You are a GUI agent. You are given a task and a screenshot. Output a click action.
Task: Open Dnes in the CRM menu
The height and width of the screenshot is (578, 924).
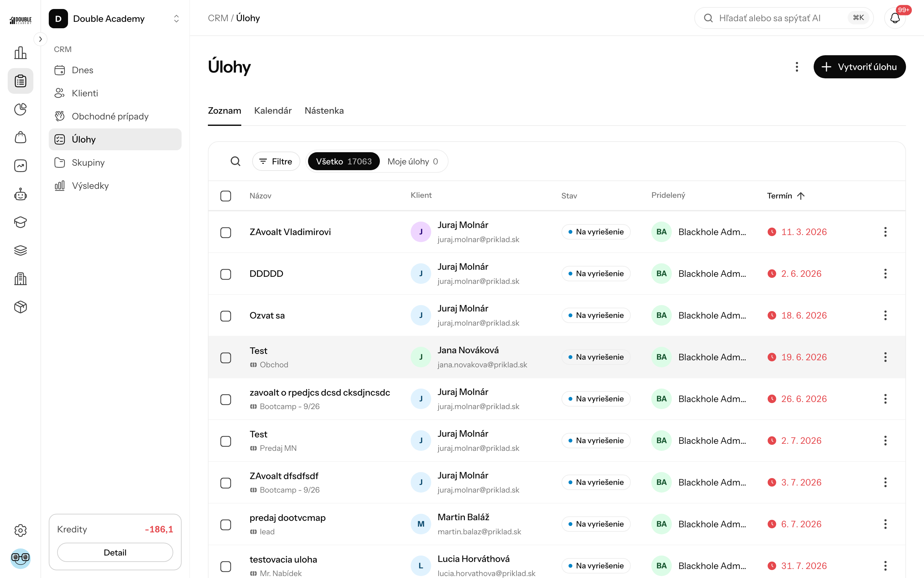(x=115, y=70)
